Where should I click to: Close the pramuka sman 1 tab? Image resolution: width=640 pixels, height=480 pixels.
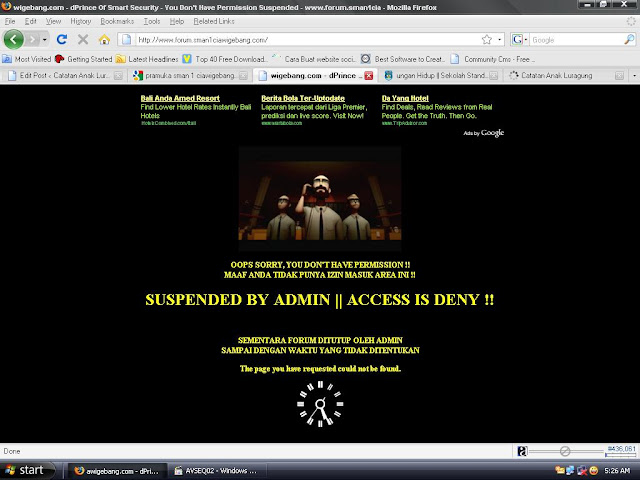tap(243, 76)
